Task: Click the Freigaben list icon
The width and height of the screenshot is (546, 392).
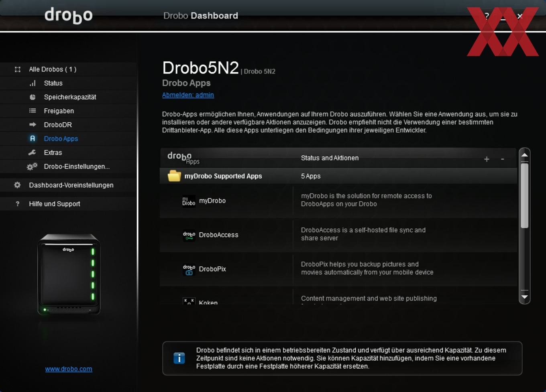Action: pyautogui.click(x=33, y=111)
